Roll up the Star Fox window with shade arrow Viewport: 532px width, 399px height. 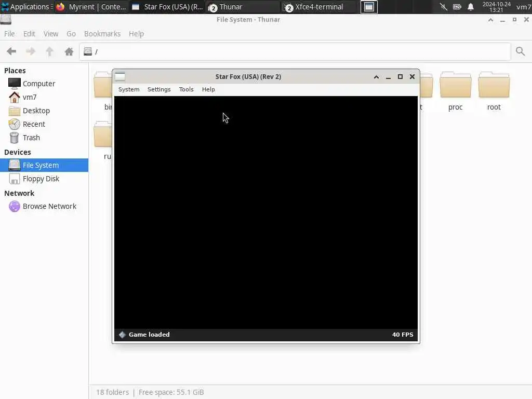pyautogui.click(x=376, y=77)
